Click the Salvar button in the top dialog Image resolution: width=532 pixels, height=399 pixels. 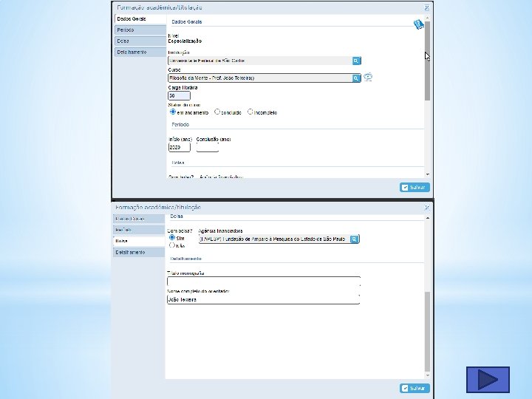[x=415, y=187]
